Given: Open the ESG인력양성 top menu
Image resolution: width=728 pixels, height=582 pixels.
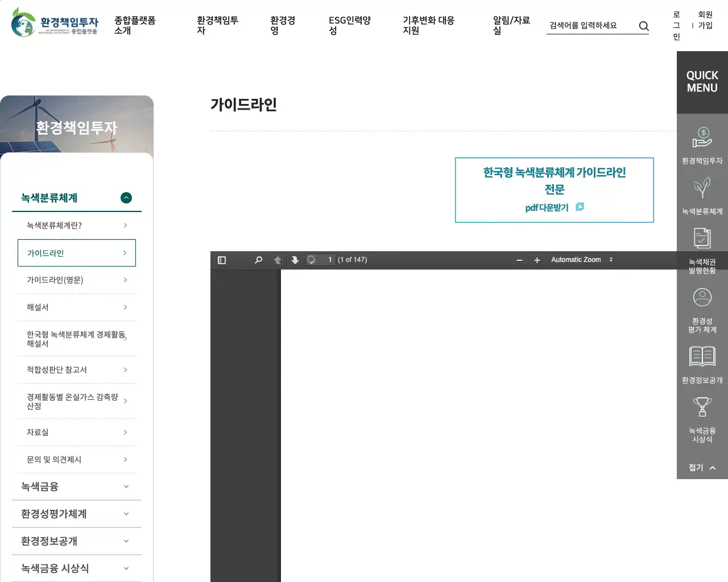Looking at the screenshot, I should tap(349, 26).
